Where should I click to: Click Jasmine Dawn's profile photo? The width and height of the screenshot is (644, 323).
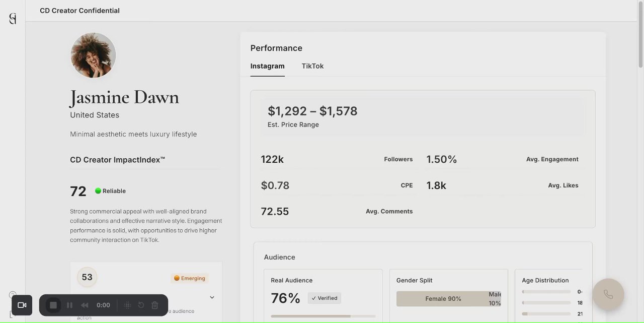point(93,55)
